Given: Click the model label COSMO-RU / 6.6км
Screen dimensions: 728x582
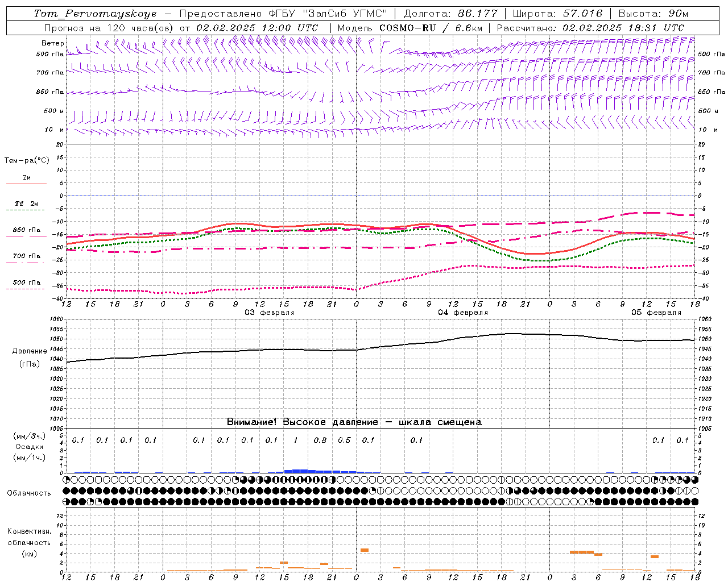Looking at the screenshot, I should [x=431, y=28].
